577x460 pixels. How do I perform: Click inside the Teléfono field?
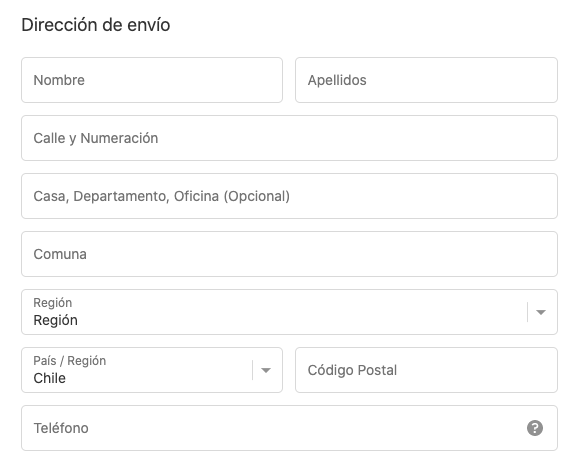pyautogui.click(x=289, y=428)
